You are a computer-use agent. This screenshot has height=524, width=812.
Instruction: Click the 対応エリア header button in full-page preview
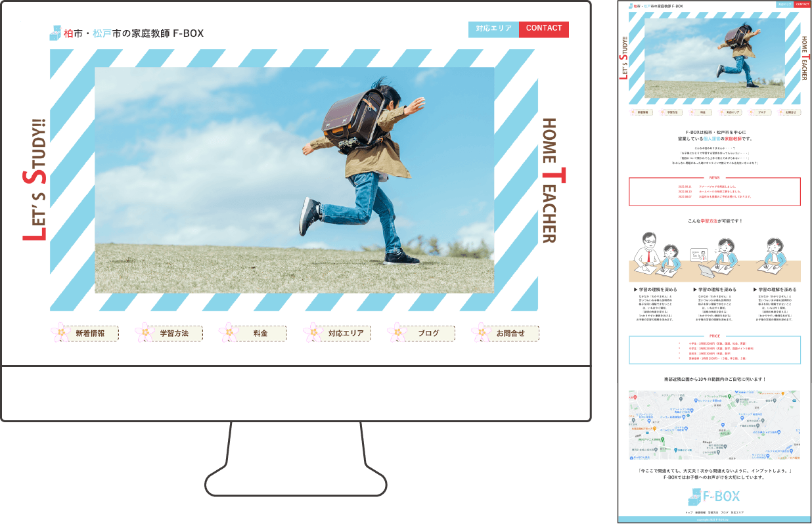click(x=784, y=4)
